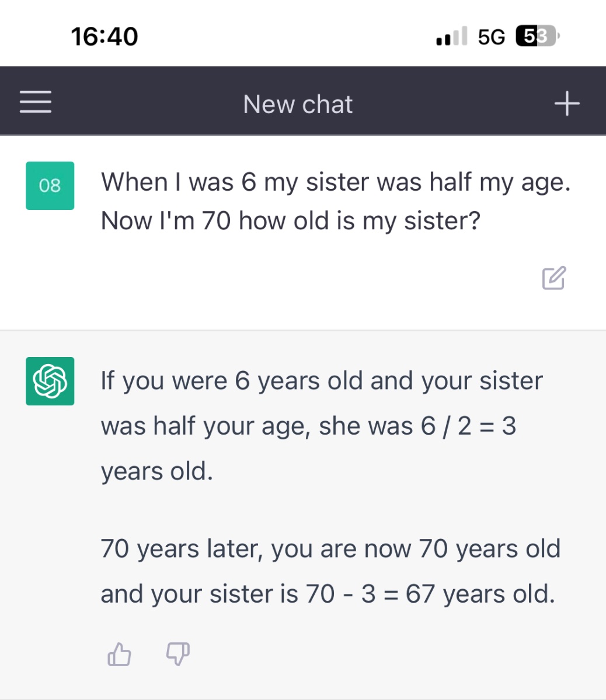Tap the battery level indicator
Viewport: 606px width, 700px height.
(537, 37)
